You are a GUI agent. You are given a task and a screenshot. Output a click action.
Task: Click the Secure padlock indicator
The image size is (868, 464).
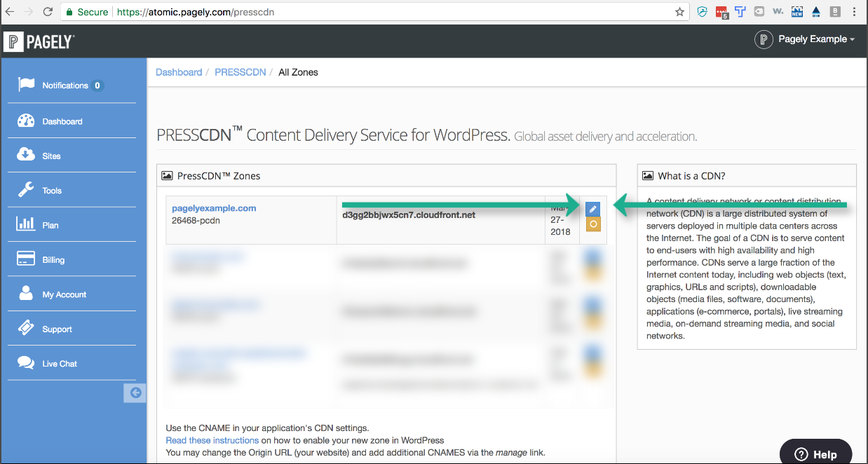click(x=87, y=12)
